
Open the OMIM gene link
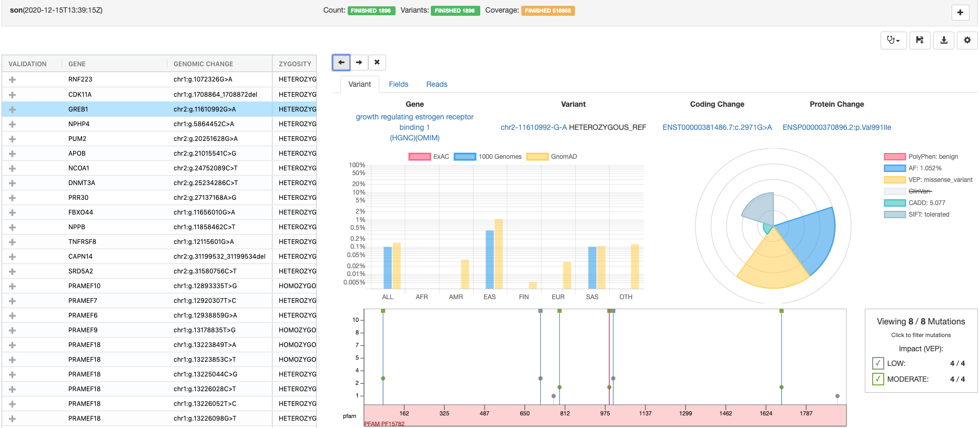pos(428,138)
